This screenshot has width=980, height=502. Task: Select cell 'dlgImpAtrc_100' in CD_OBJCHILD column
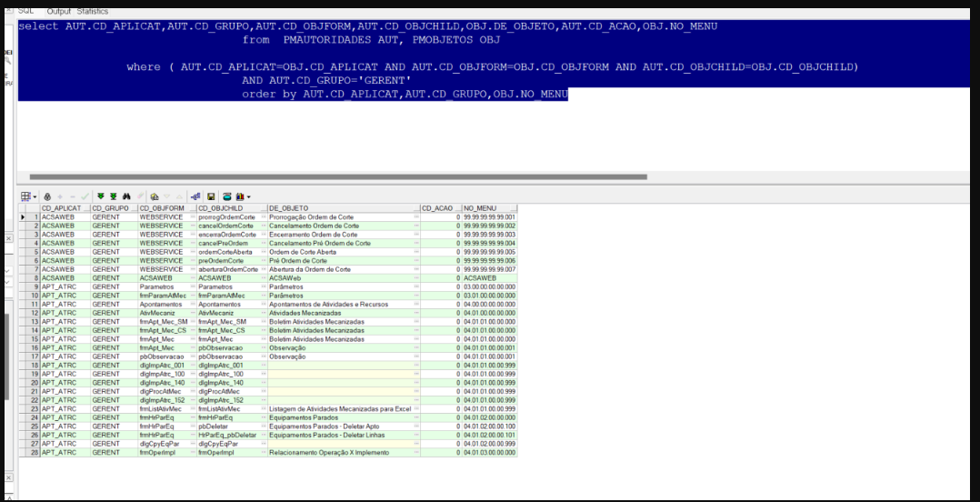pos(232,374)
